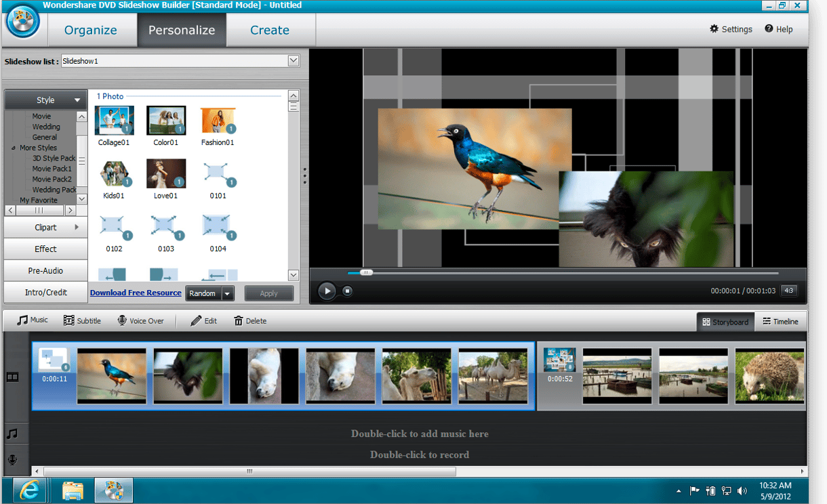Open the Intro/Credit panel

(x=45, y=292)
